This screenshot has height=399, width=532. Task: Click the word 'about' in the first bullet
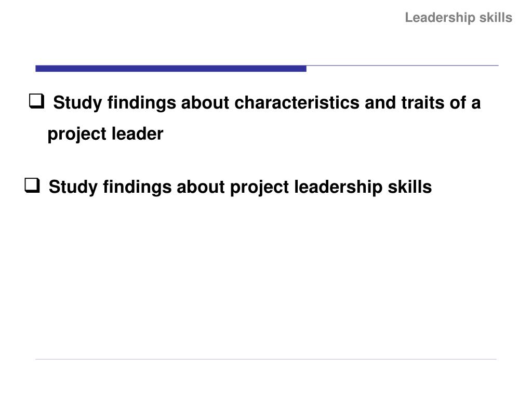tap(205, 102)
